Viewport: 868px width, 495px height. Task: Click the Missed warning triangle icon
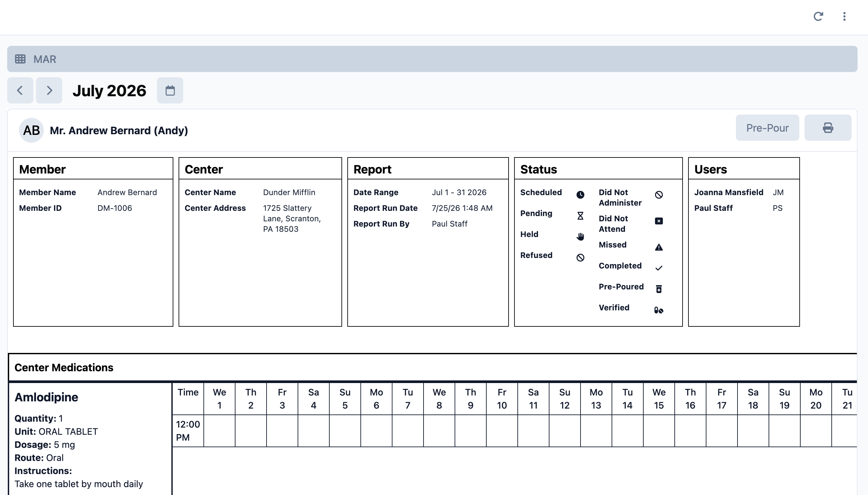pyautogui.click(x=659, y=247)
